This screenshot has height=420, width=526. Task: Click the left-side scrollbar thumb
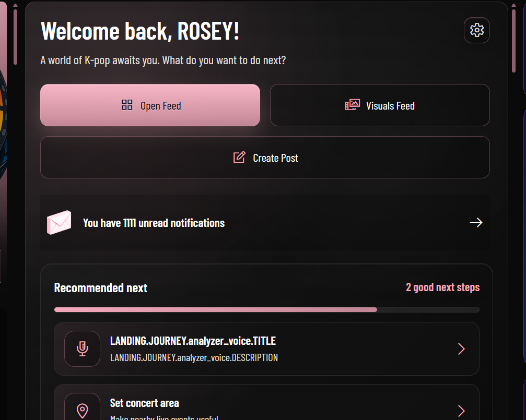tap(15, 37)
